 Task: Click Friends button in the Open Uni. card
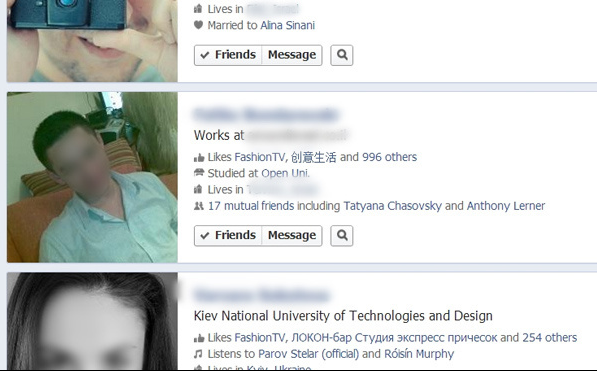(228, 235)
